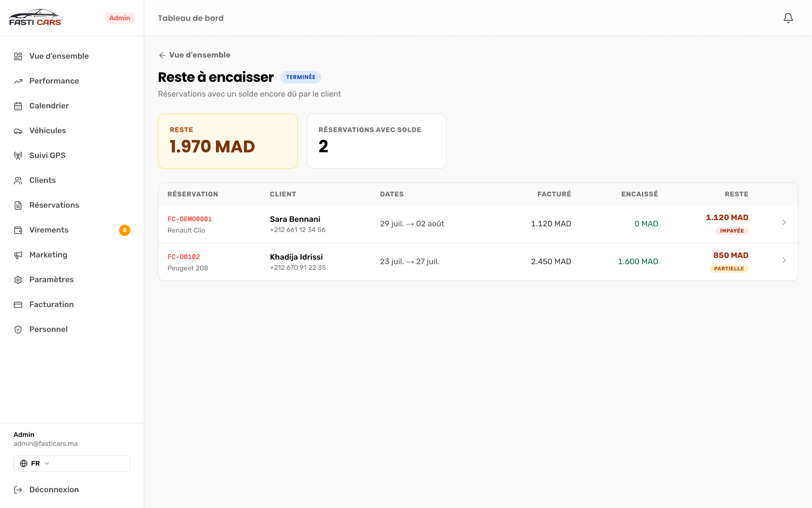This screenshot has width=812, height=508.
Task: Click the Paramètres gear icon
Action: [18, 280]
